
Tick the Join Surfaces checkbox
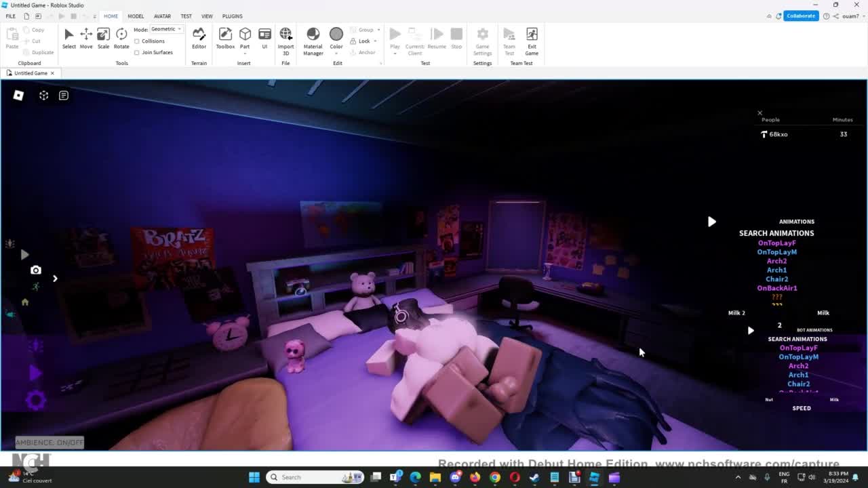click(x=137, y=52)
